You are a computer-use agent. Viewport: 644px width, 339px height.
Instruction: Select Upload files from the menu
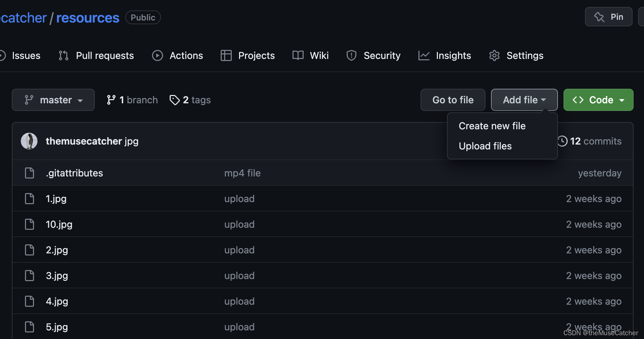[485, 146]
